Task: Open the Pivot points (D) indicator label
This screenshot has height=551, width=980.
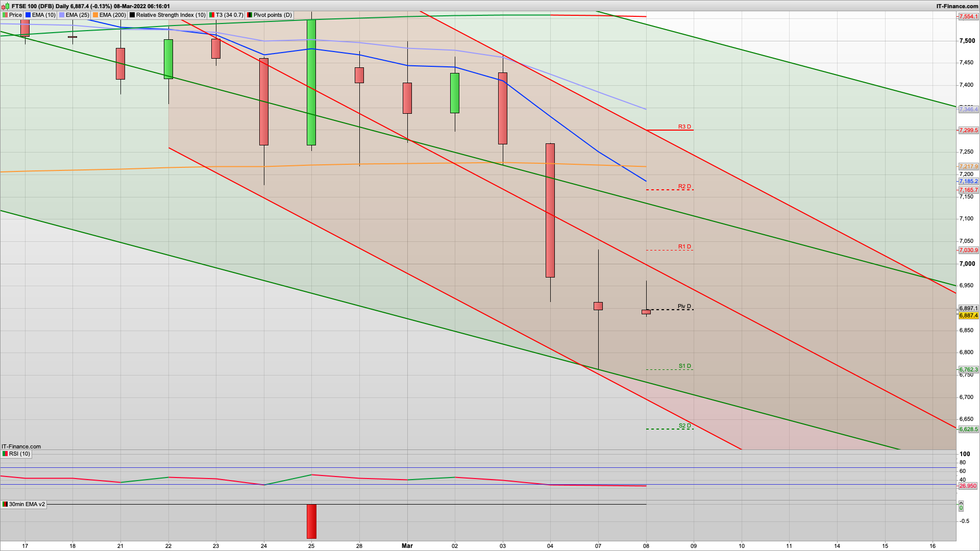Action: tap(269, 15)
